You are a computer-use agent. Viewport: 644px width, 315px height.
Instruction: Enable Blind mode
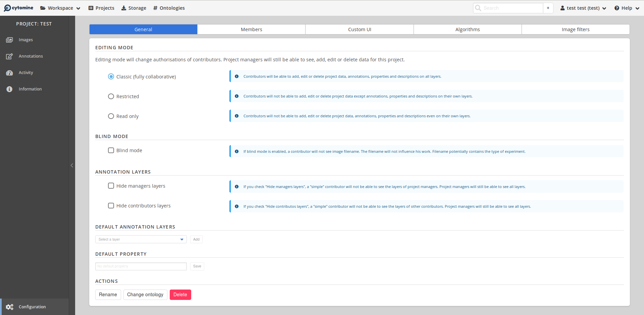(111, 150)
